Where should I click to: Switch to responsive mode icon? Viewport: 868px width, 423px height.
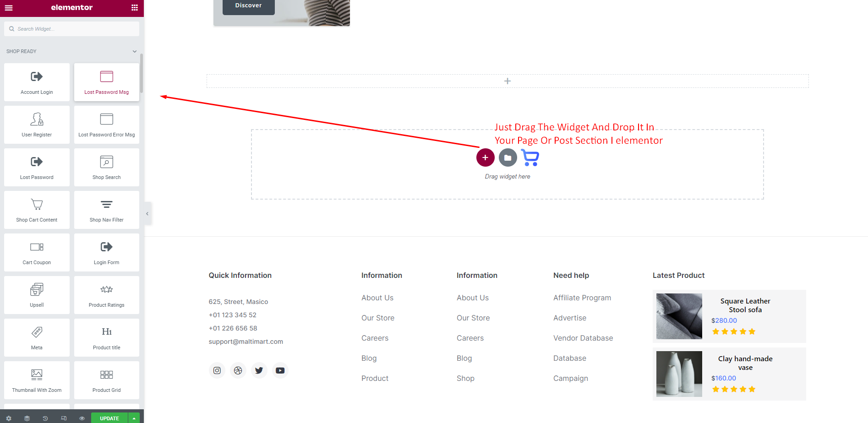click(64, 418)
